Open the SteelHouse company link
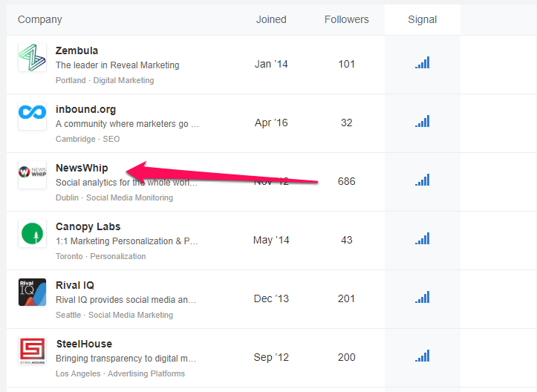Viewport: 537px width, 392px height. coord(84,344)
